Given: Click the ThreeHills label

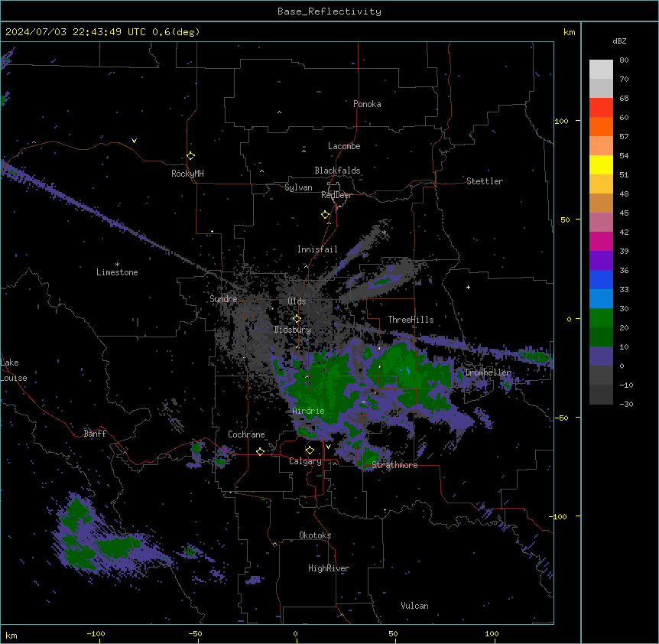Looking at the screenshot, I should tap(411, 320).
